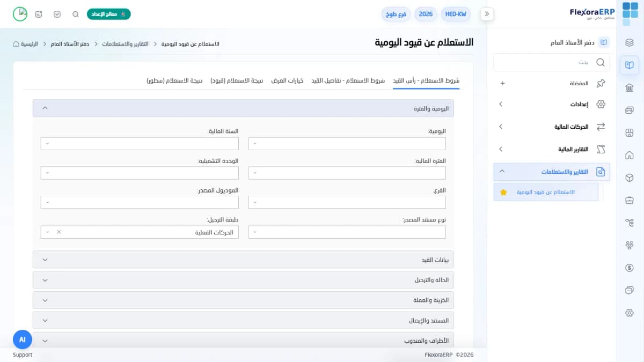Switch to نتيجة الاستعلام (قيود) tab
Screen dimensions: 644x362
point(237,80)
